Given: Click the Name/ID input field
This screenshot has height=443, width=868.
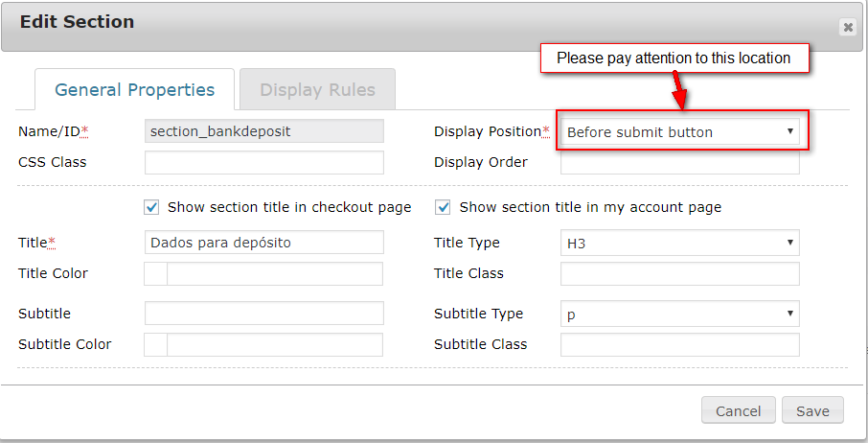Looking at the screenshot, I should point(263,132).
